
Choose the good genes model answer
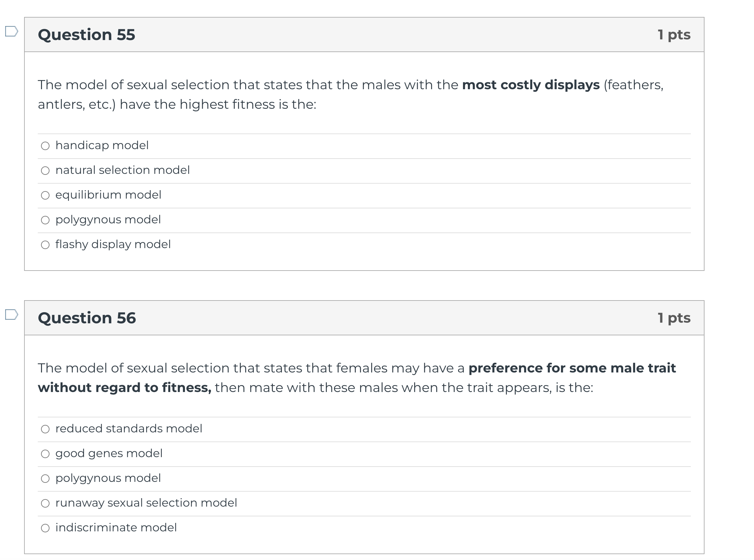click(45, 454)
